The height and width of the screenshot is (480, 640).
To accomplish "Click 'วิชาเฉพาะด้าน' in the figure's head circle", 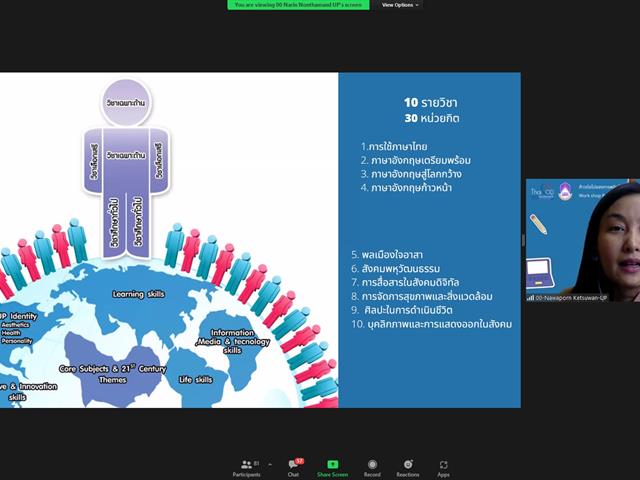I will pos(126,103).
